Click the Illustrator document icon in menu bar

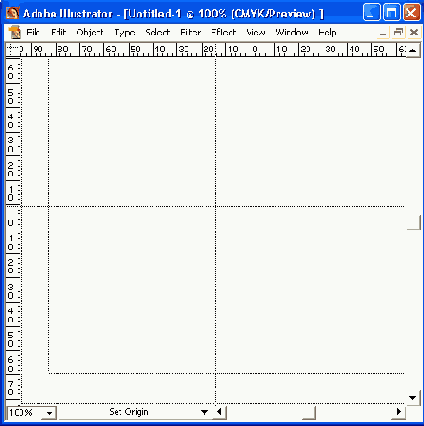tap(14, 32)
